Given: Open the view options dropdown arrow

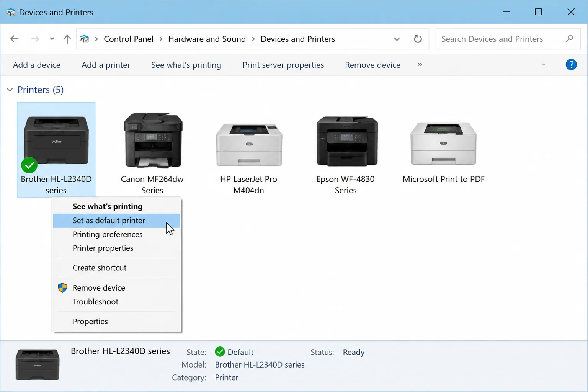Looking at the screenshot, I should tap(544, 65).
